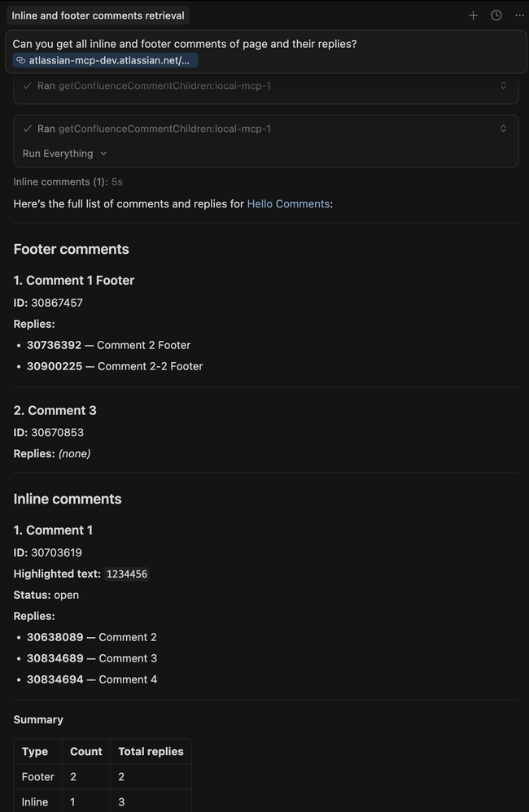Click the chevron on the first Ran entry

tap(503, 85)
